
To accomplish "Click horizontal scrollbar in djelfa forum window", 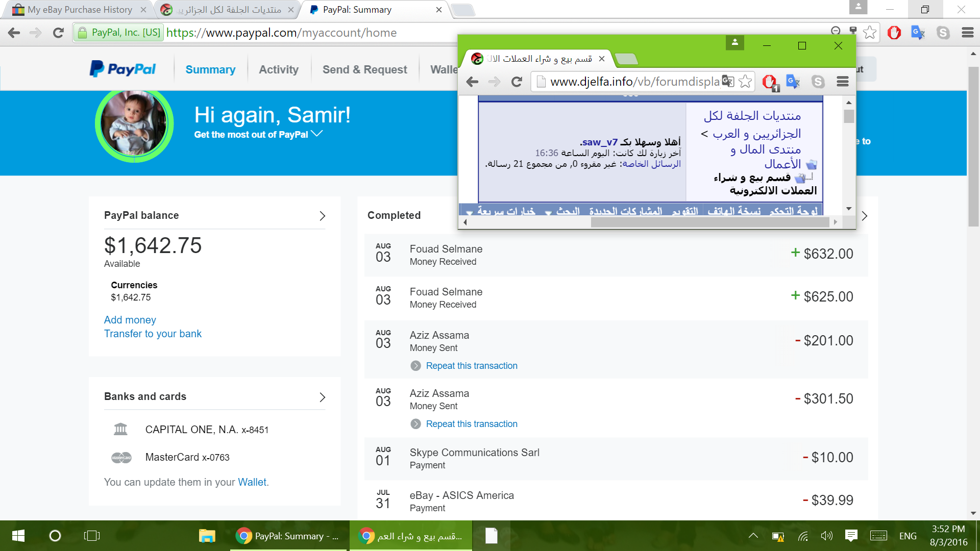I will (709, 222).
